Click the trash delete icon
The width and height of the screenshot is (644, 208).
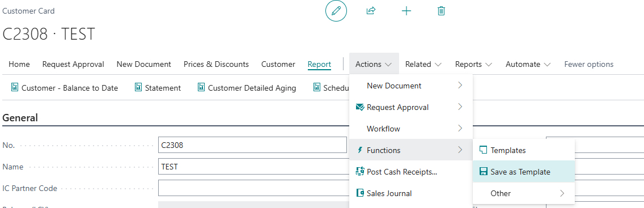tap(441, 11)
